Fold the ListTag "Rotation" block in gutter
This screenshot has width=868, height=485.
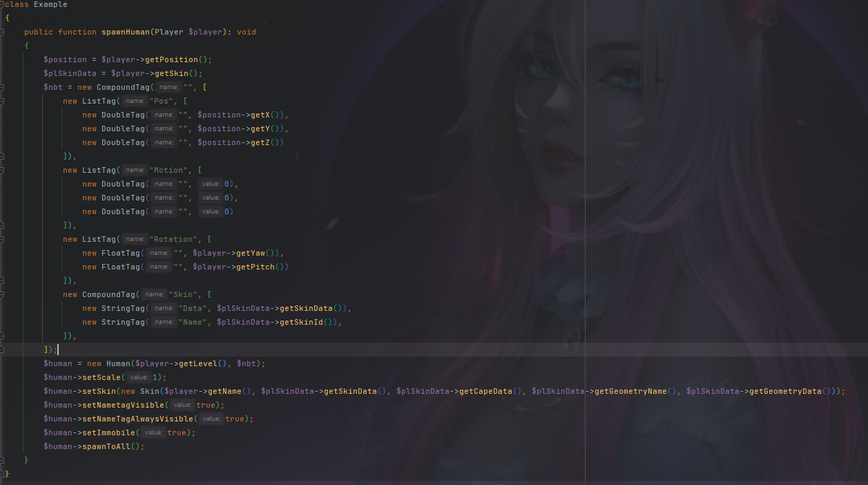click(x=3, y=239)
